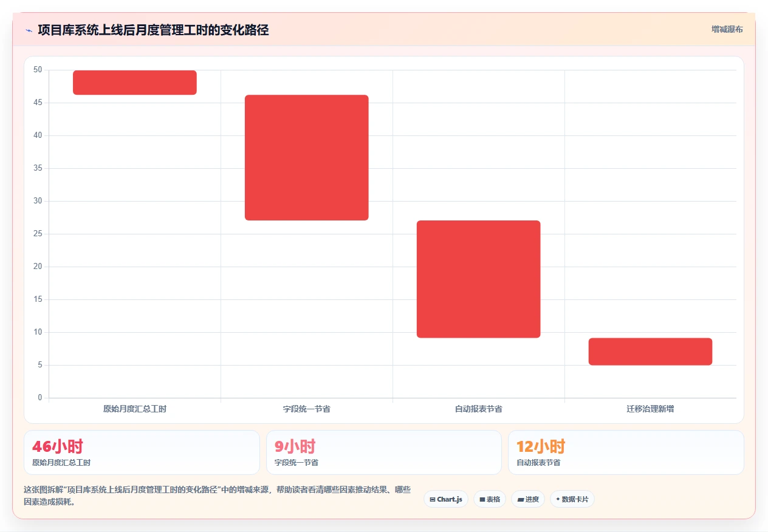Viewport: 768px width, 532px height.
Task: Click the Chart.js tag chip
Action: (x=446, y=499)
